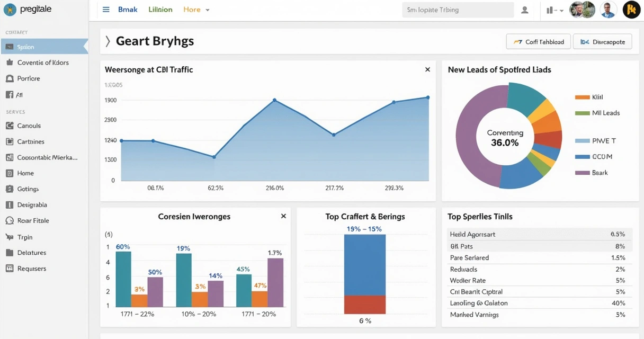This screenshot has width=644, height=339.
Task: Switch to the Bmak tab
Action: point(128,10)
